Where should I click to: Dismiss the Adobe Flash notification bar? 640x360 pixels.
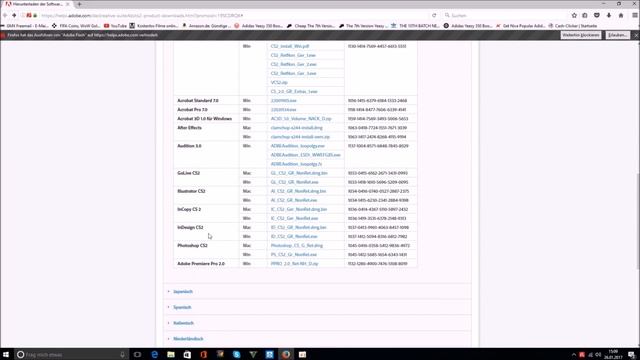point(636,36)
